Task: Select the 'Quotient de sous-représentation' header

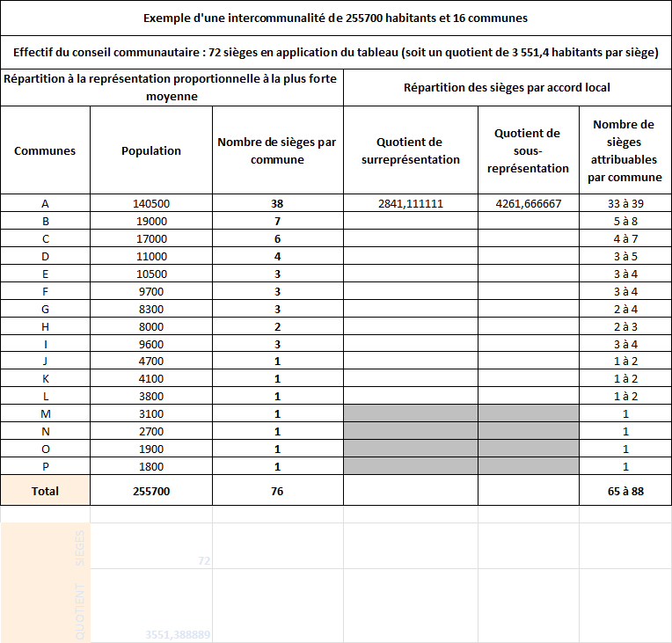Action: tap(528, 150)
